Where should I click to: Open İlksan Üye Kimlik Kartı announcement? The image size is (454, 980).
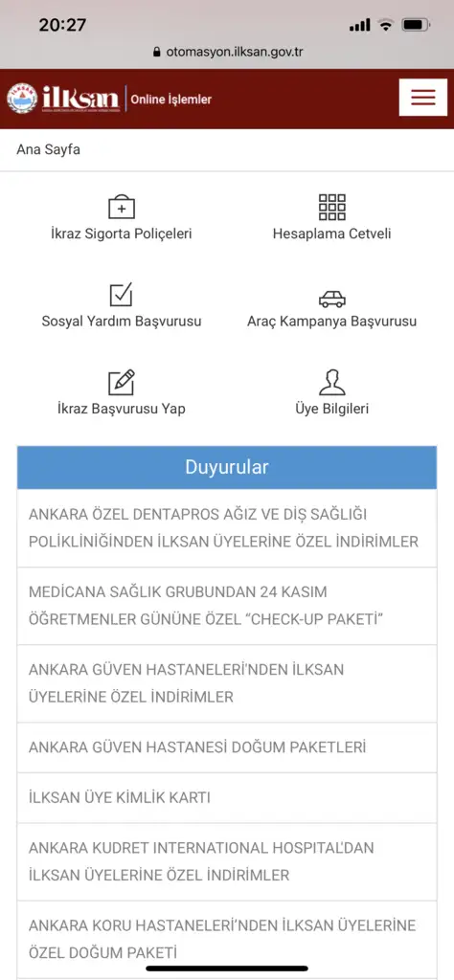pos(227,797)
